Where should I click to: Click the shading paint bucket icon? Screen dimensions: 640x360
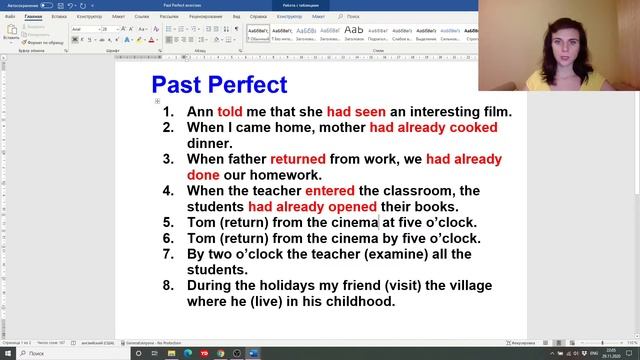216,40
